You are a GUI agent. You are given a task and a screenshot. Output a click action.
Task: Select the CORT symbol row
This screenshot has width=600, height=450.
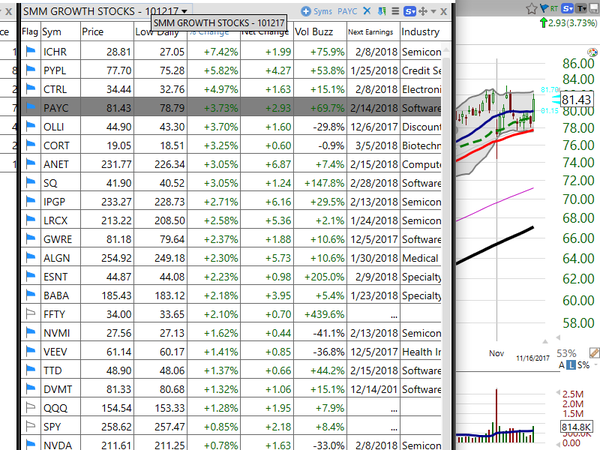231,145
